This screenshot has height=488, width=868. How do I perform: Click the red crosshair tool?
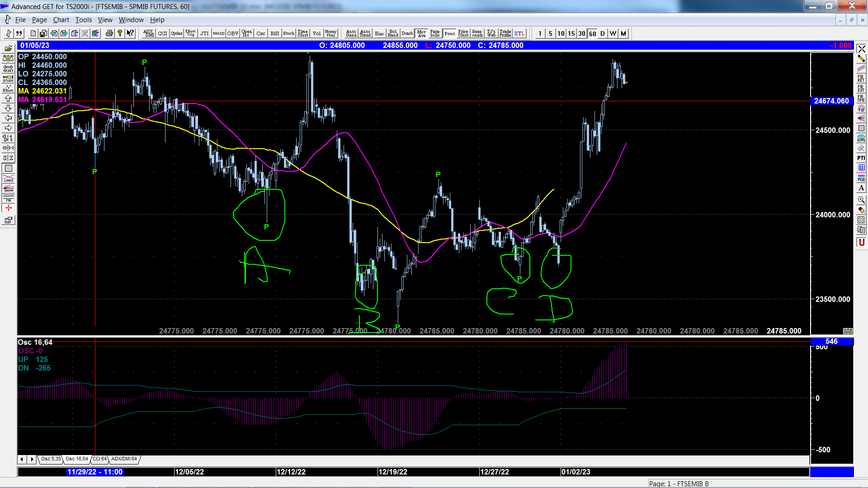[8, 208]
